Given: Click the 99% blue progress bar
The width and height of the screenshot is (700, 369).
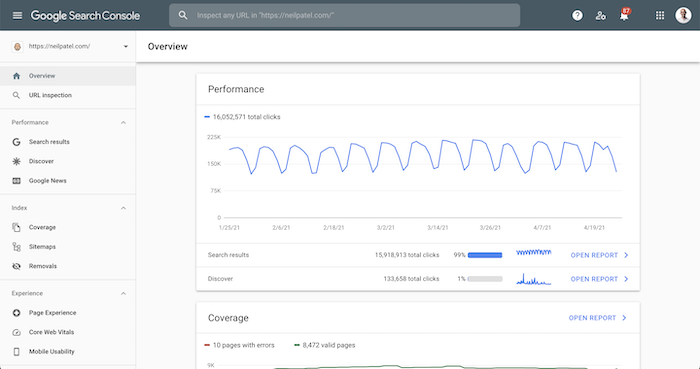Looking at the screenshot, I should point(485,255).
